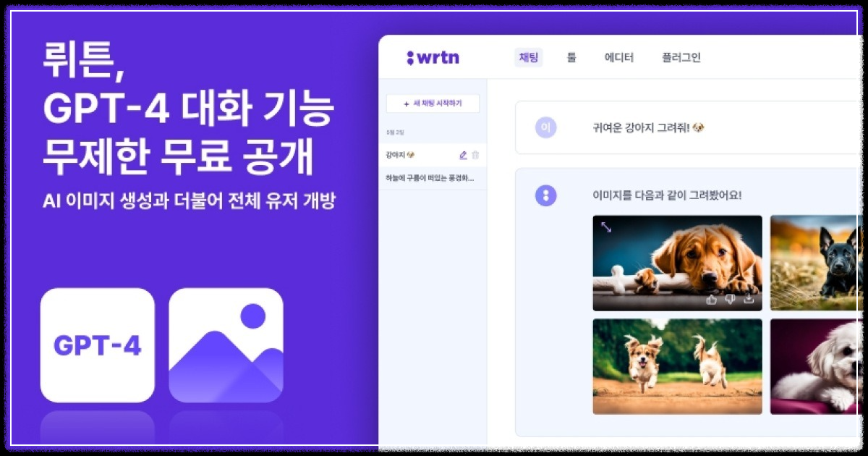
Task: Click the user avatar labeled 이
Action: point(546,127)
